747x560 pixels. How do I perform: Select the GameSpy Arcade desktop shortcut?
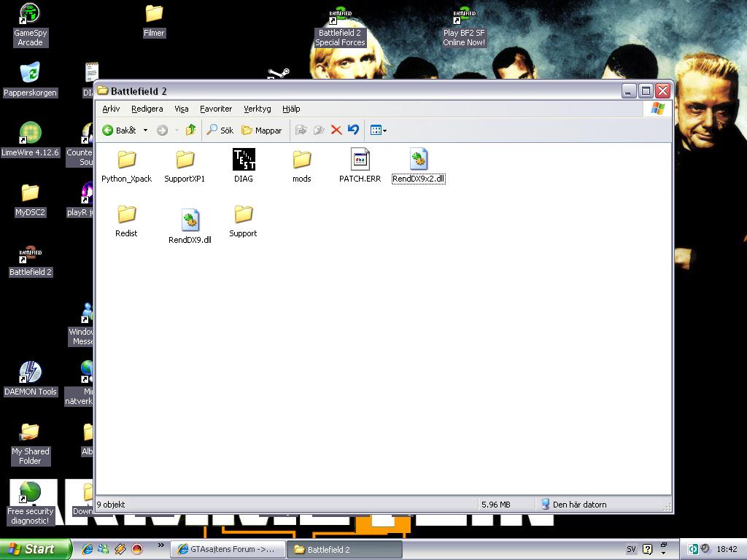coord(30,25)
